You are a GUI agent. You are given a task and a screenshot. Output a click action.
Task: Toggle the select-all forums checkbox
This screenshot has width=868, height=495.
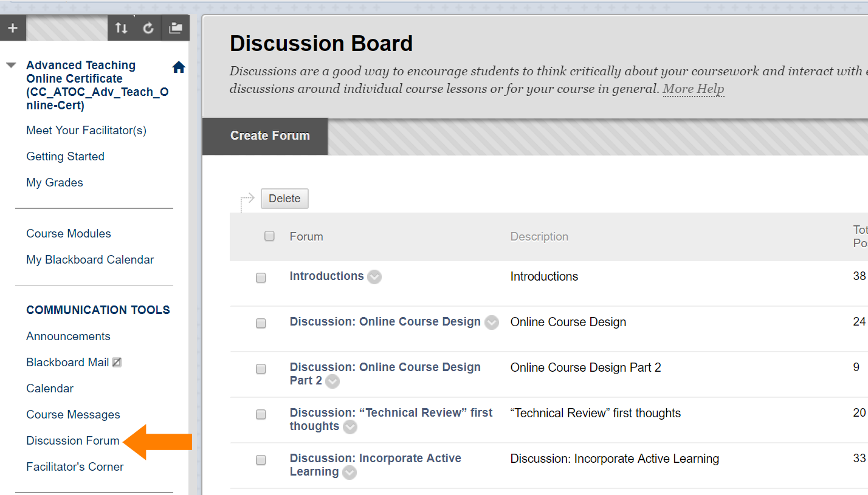(x=270, y=236)
